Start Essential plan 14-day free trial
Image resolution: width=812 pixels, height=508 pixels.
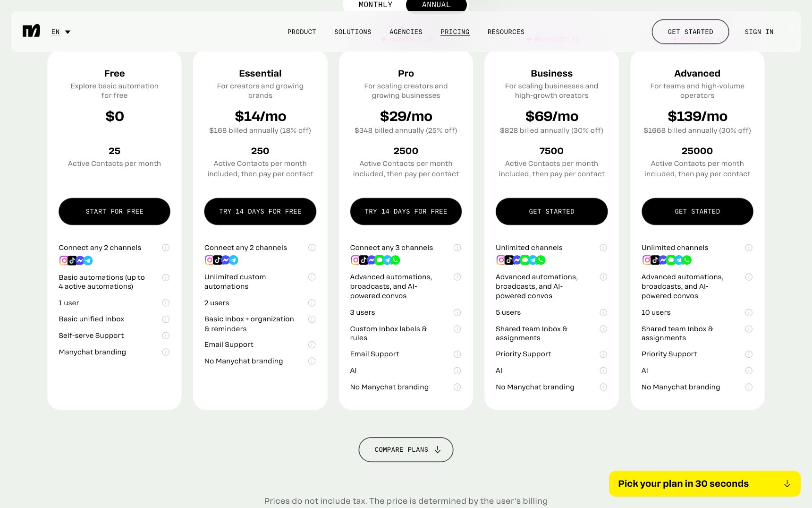pos(260,211)
